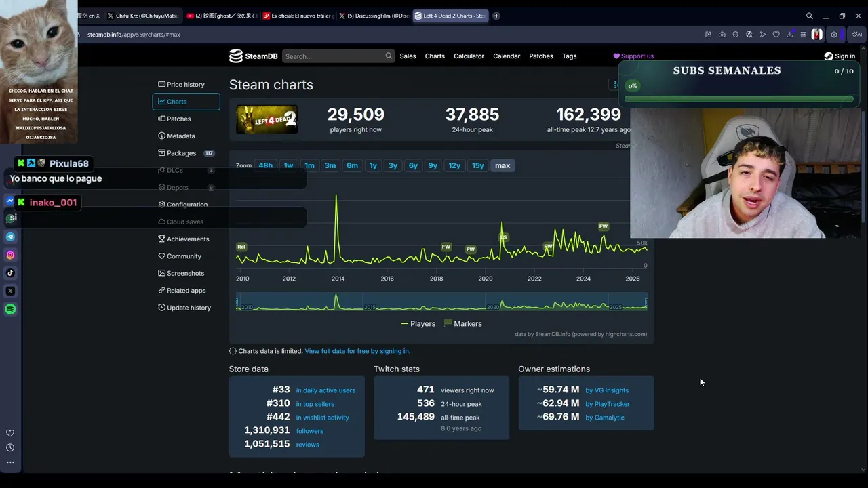
Task: Open 'in daily active users' store data link
Action: pos(325,390)
